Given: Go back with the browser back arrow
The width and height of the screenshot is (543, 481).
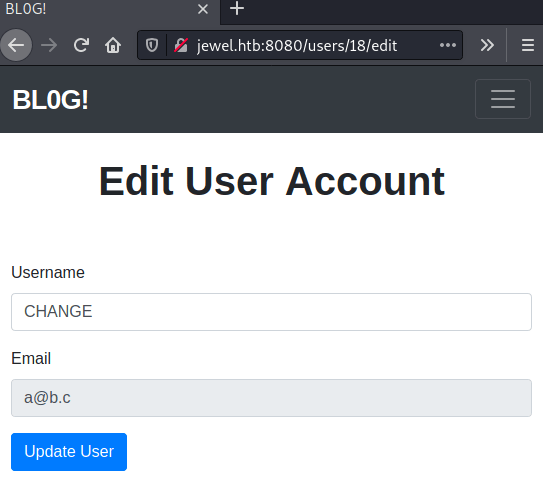Looking at the screenshot, I should [x=16, y=45].
